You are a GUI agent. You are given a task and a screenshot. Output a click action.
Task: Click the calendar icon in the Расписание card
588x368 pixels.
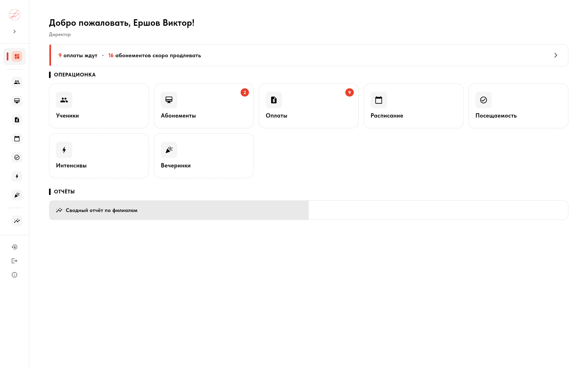(379, 100)
